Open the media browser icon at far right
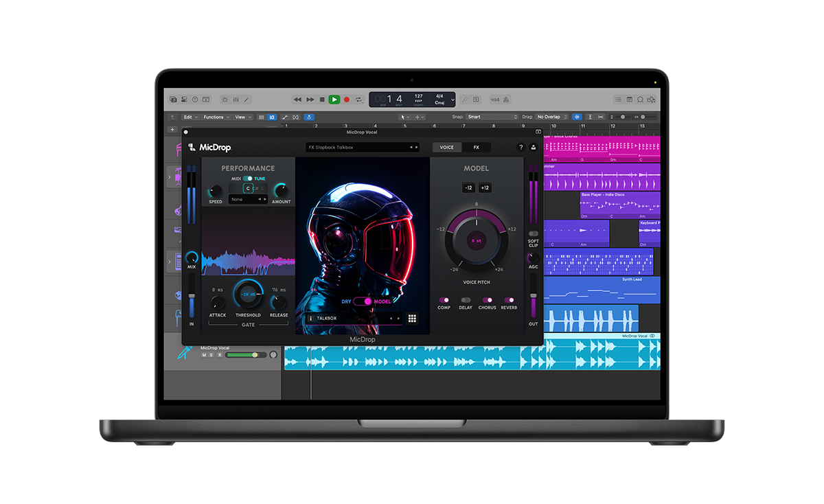Viewport: 824px width, 504px height. pos(652,100)
